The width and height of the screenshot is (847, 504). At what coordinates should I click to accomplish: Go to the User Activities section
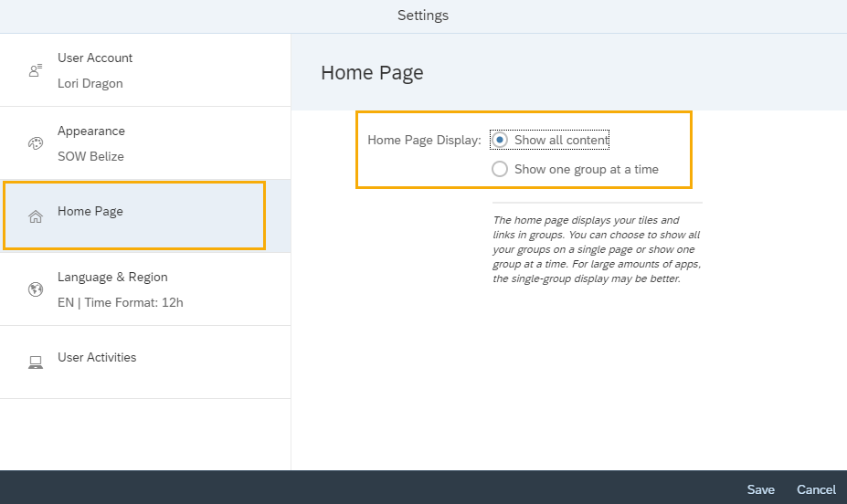(145, 362)
